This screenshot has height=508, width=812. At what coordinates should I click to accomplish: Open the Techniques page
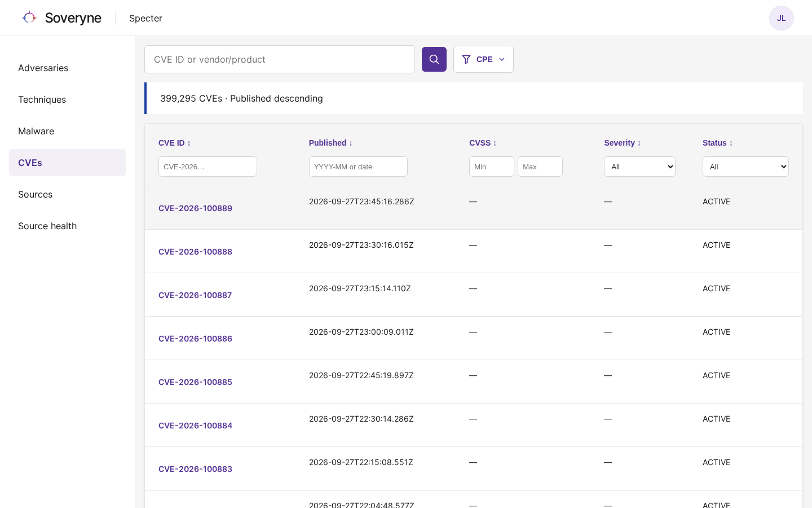67,99
